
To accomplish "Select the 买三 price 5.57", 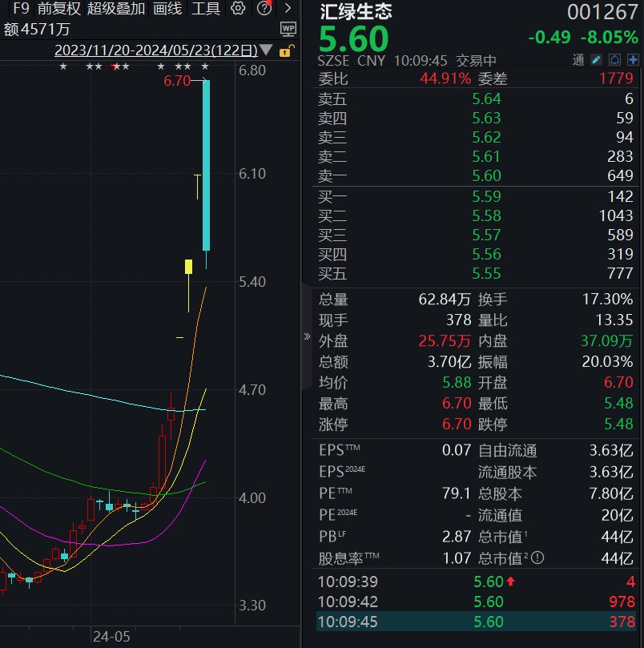I will [486, 235].
